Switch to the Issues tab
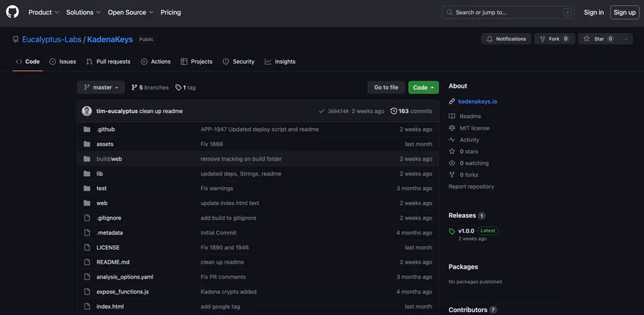Screen dimensions: 644x315 (62, 62)
